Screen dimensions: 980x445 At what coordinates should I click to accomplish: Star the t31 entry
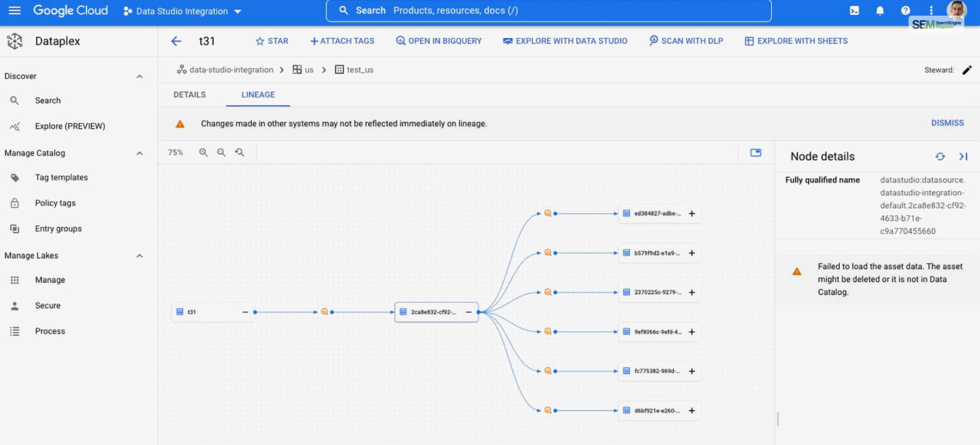[272, 41]
